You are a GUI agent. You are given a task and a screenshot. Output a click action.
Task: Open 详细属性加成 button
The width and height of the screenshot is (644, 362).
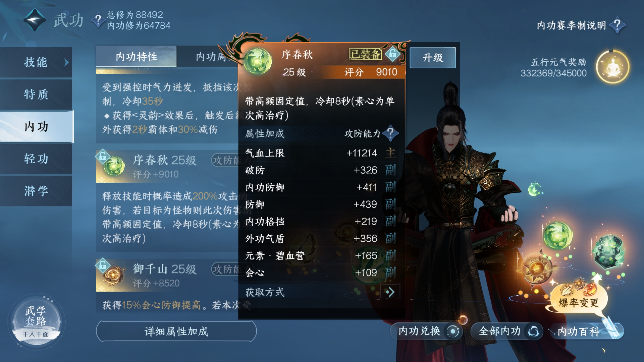click(x=176, y=331)
